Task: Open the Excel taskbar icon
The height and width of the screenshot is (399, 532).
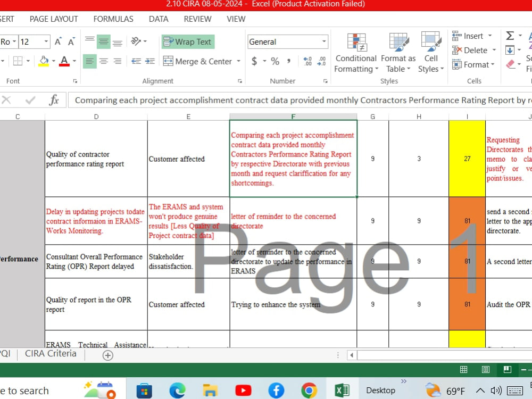Action: (x=342, y=390)
